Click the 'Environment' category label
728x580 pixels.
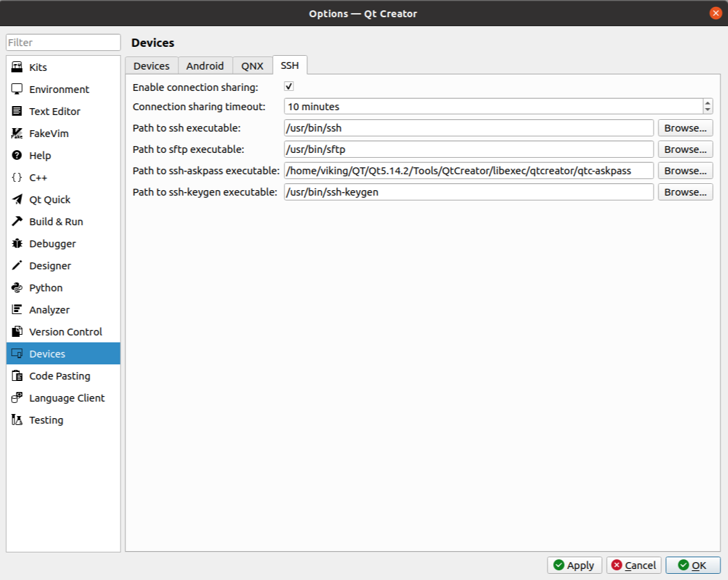(59, 89)
